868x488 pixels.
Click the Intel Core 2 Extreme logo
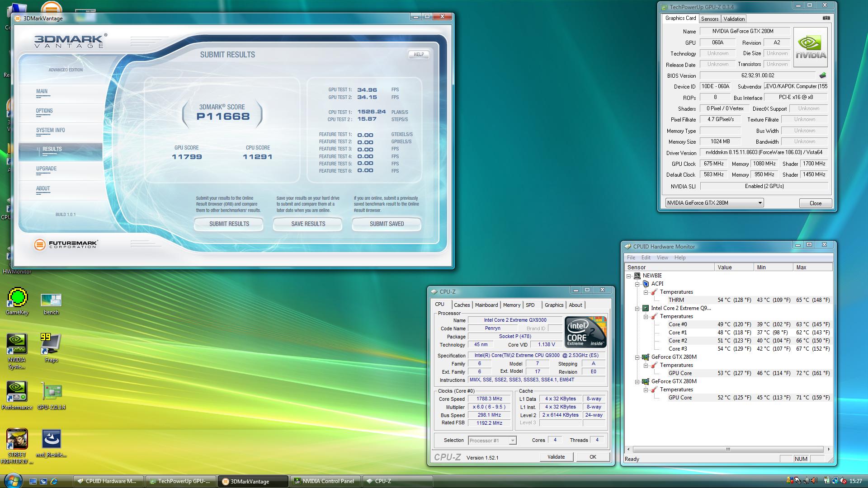pyautogui.click(x=585, y=332)
